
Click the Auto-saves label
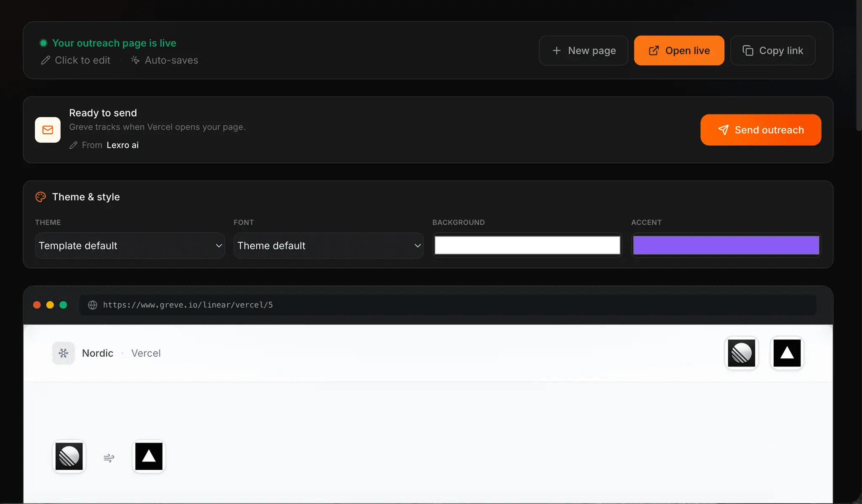171,60
